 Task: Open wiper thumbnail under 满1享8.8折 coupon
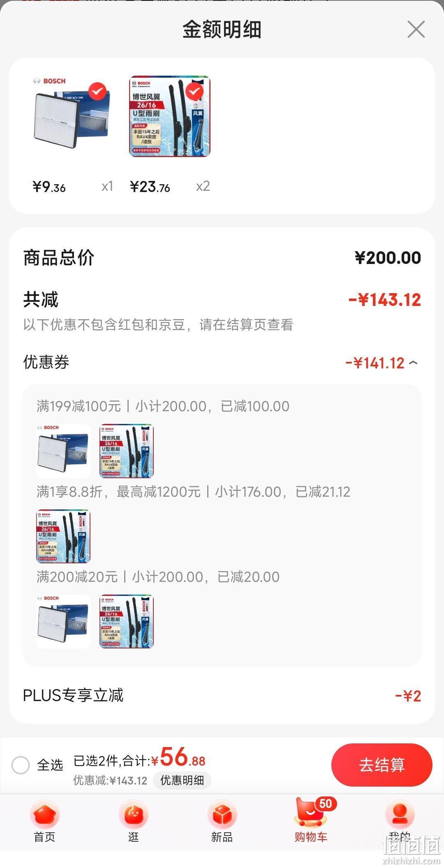(63, 536)
